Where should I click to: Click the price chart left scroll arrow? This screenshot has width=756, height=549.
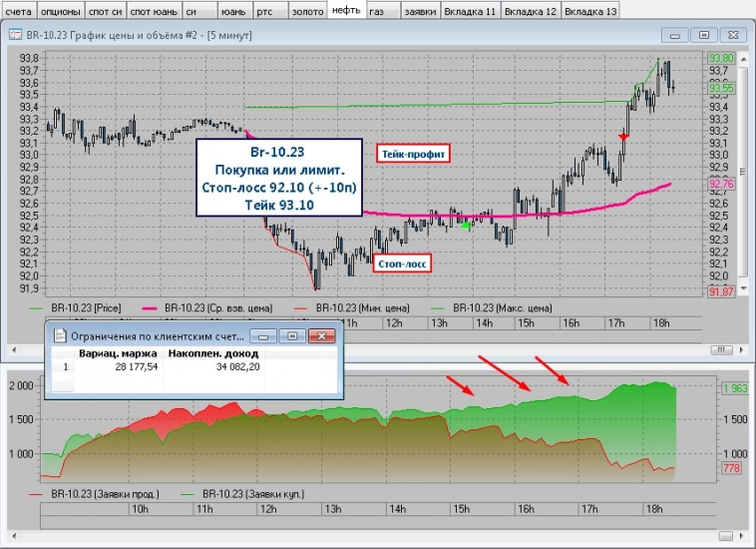(x=15, y=349)
